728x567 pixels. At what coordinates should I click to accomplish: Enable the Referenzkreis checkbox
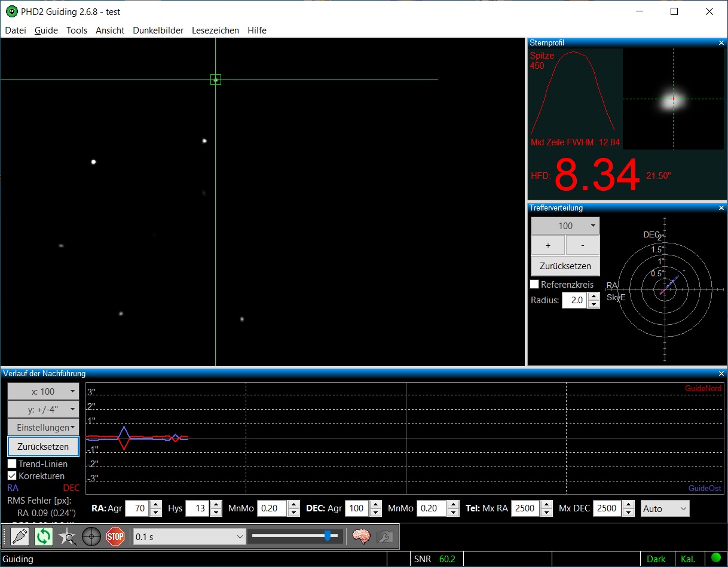tap(535, 284)
